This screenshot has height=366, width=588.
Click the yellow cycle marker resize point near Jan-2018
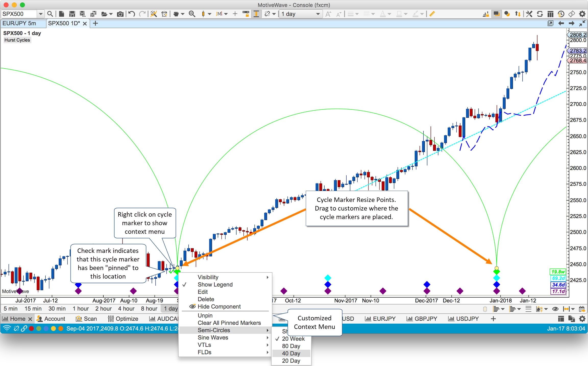[x=496, y=268]
